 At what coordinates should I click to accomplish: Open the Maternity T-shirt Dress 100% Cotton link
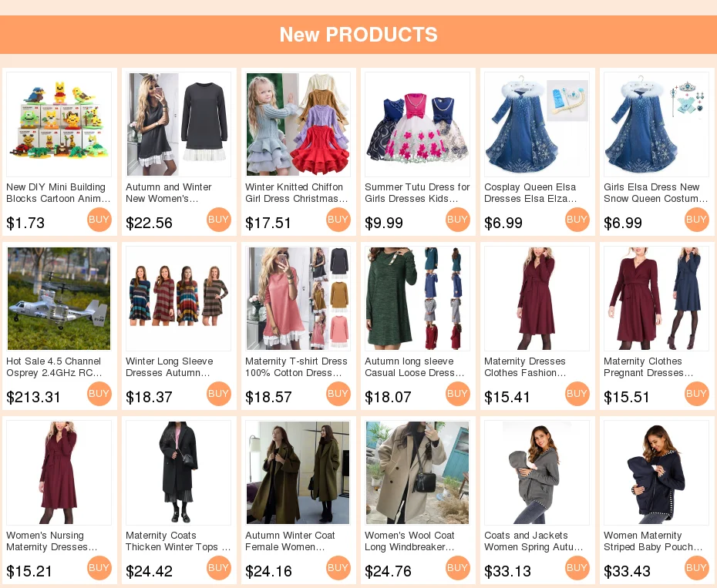(x=296, y=367)
